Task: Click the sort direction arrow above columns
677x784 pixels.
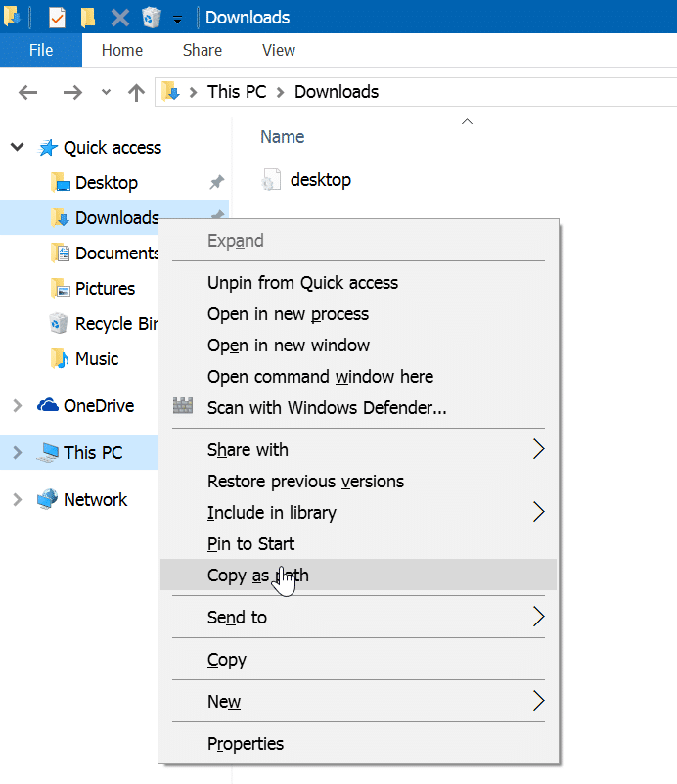Action: point(467,121)
